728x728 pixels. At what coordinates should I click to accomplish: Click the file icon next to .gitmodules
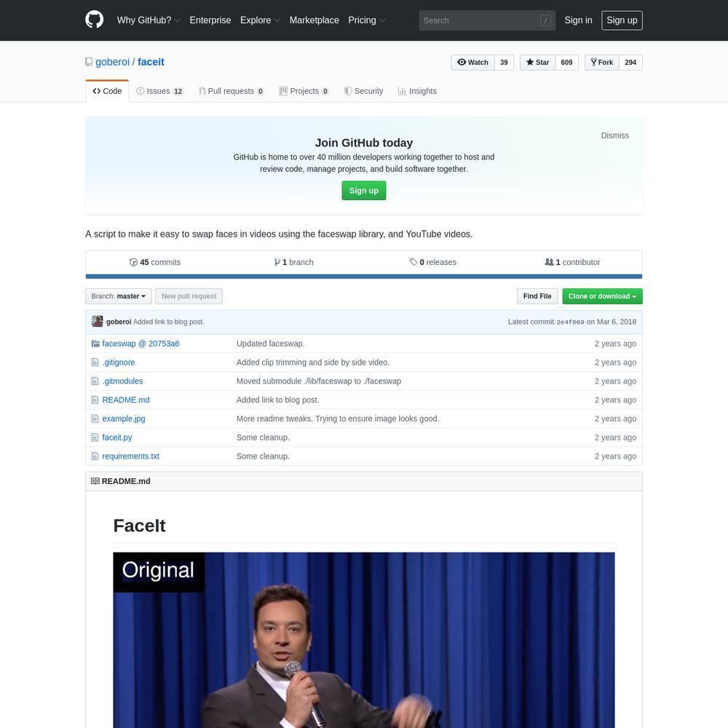pos(95,381)
